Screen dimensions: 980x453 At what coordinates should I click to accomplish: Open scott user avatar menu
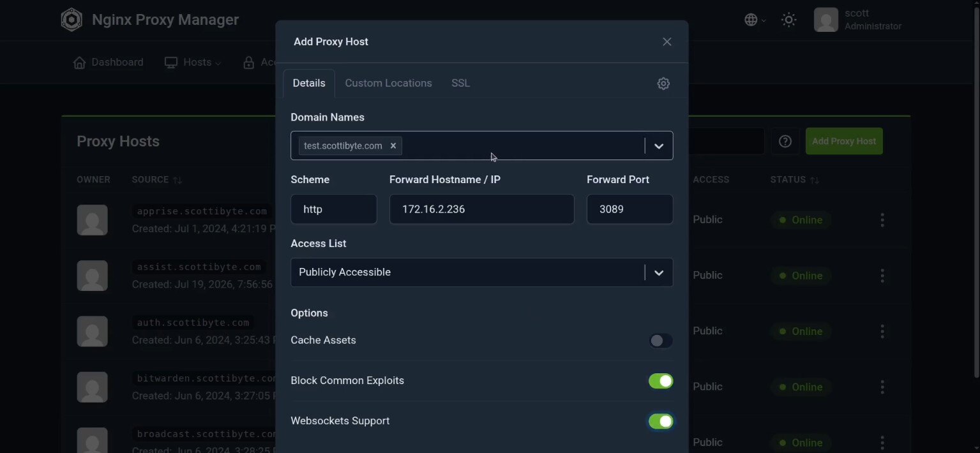pos(825,20)
